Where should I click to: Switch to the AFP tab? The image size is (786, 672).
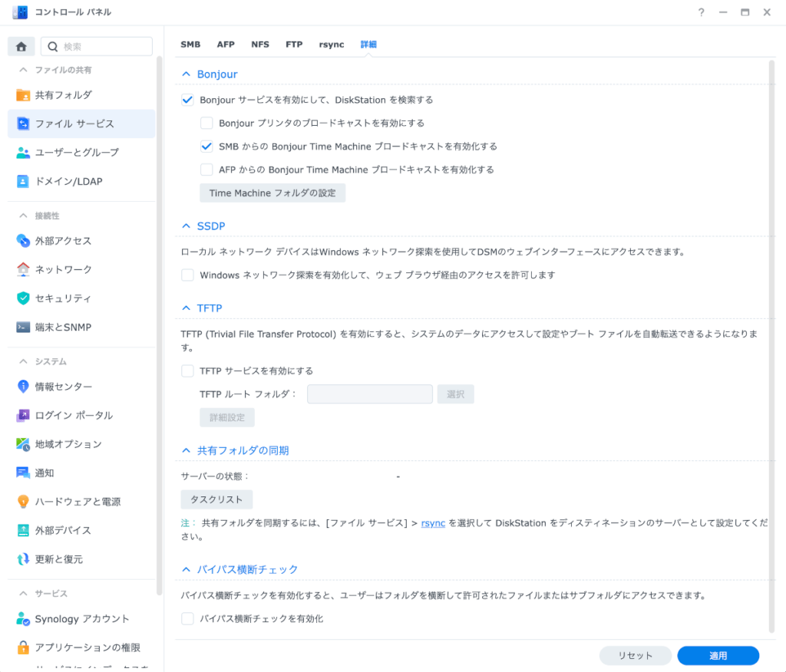(x=226, y=44)
